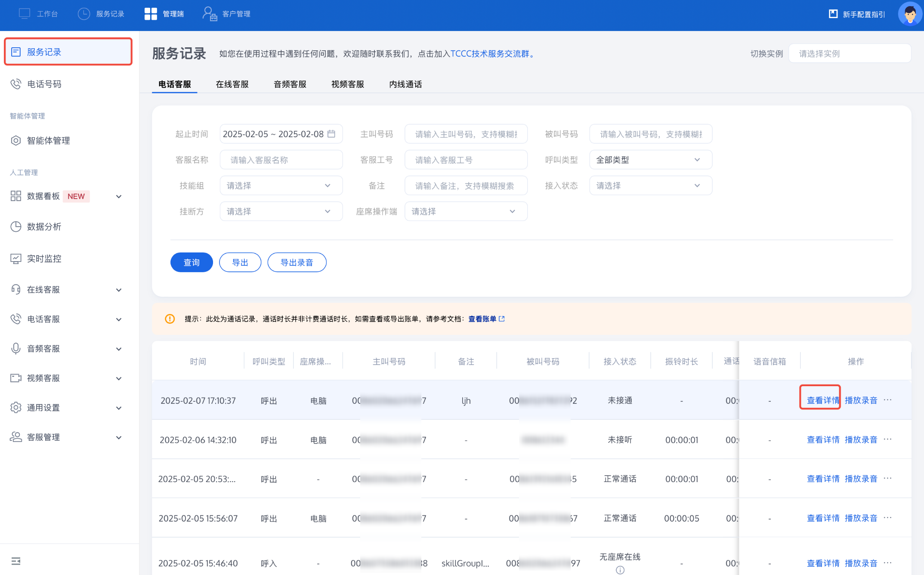
Task: Switch to the 在线客服 tab
Action: tap(232, 84)
